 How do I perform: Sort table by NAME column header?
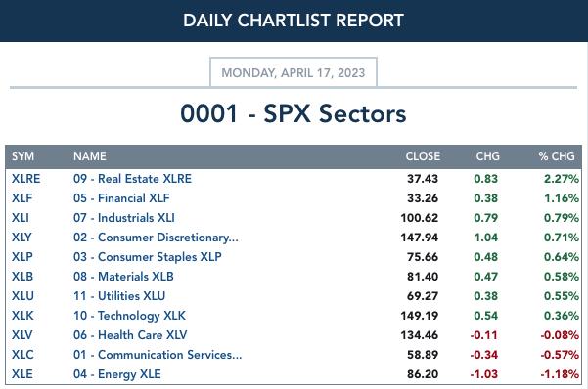point(90,156)
